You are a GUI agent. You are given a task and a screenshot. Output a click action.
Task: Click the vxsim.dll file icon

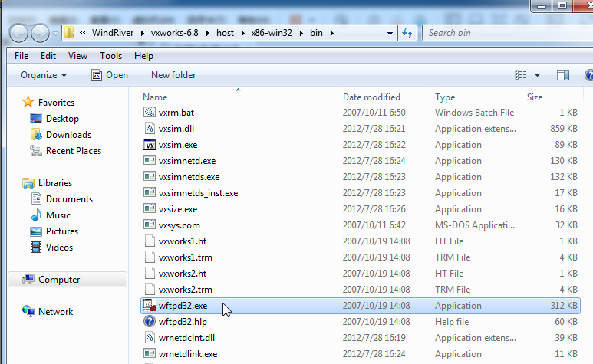tap(150, 129)
